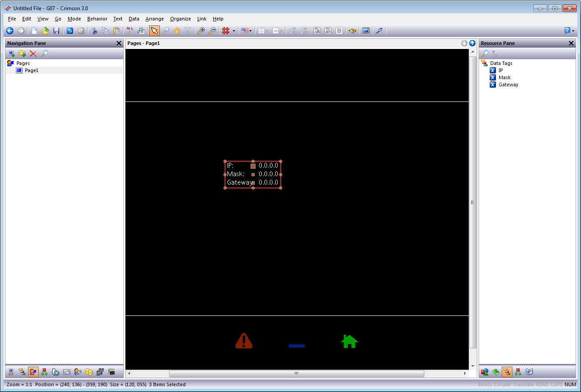This screenshot has height=392, width=581.
Task: Open Data Tags category in the navigation bar
Action: point(22,372)
